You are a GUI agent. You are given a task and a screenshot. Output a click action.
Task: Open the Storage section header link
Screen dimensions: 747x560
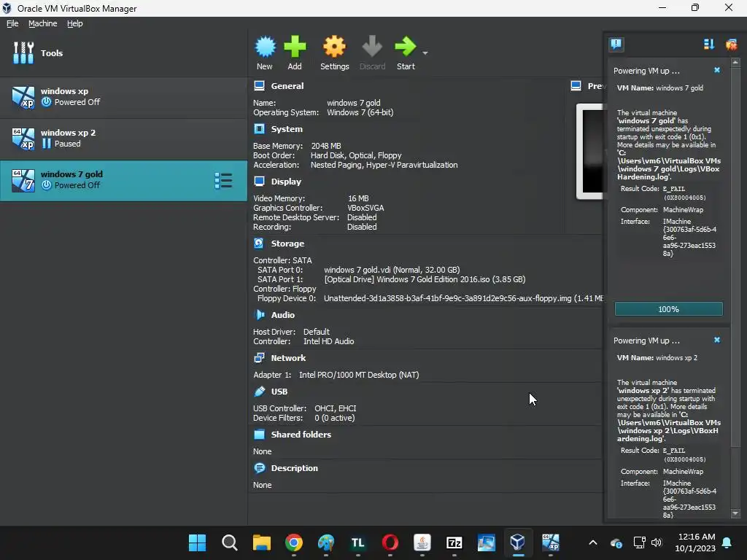pyautogui.click(x=287, y=244)
